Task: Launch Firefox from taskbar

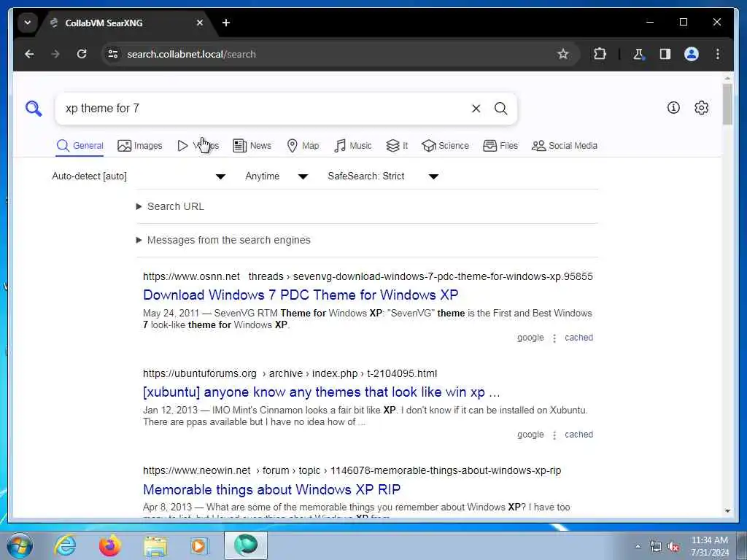Action: (109, 545)
